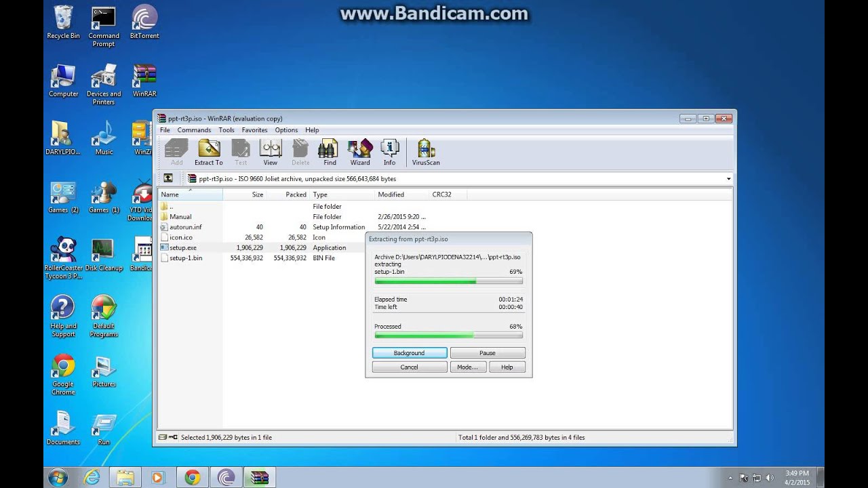The image size is (868, 488).
Task: Open WinRAR desktop shortcut
Action: [144, 81]
